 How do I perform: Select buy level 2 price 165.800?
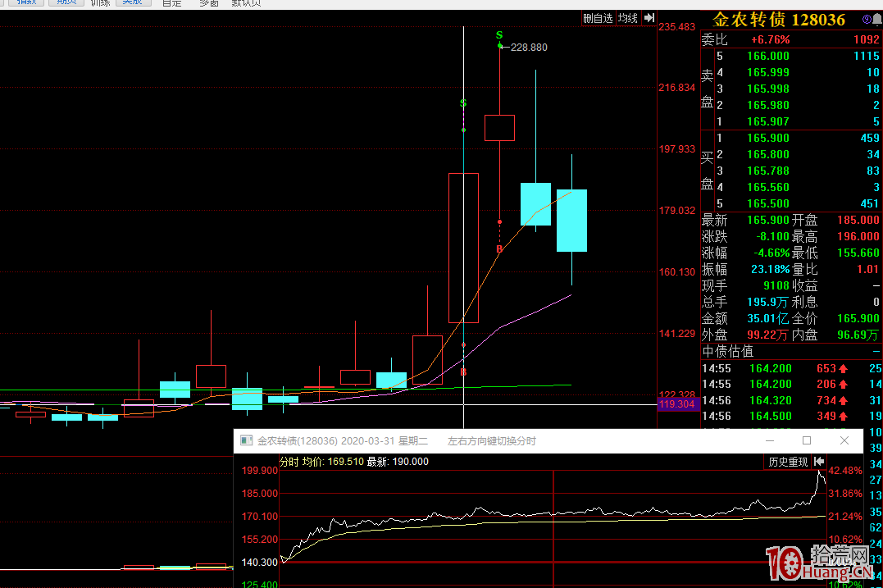click(x=768, y=153)
